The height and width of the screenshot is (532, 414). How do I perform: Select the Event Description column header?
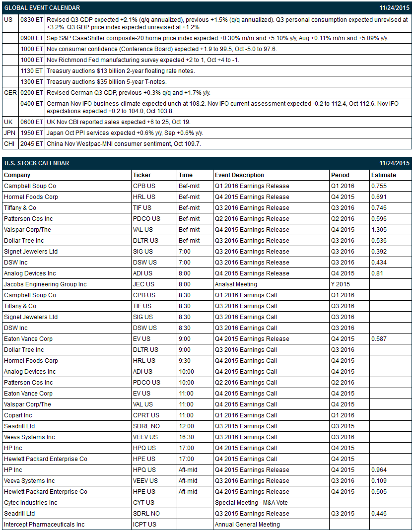coord(239,175)
